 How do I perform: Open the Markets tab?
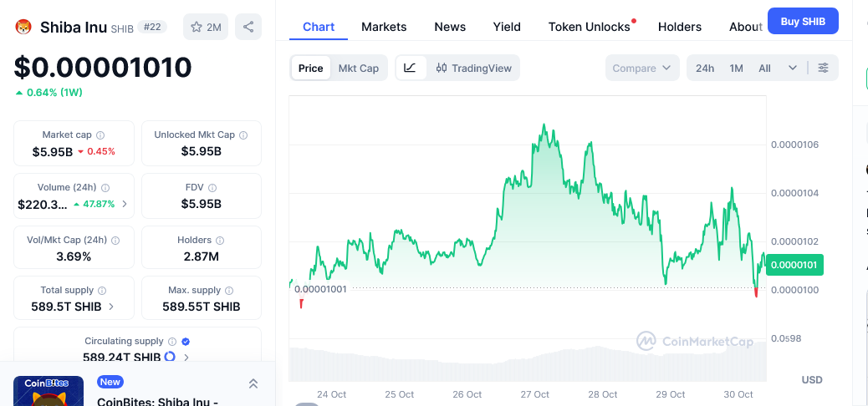coord(384,27)
